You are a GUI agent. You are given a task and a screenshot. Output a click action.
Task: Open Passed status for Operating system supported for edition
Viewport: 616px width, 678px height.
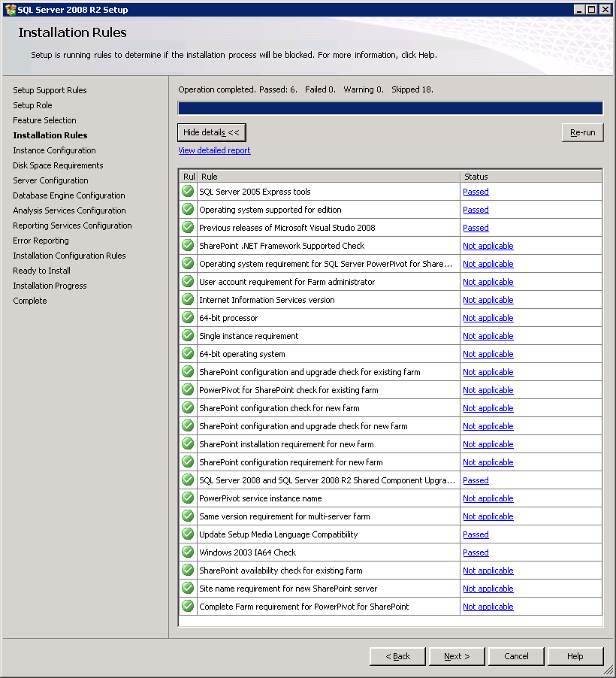click(476, 210)
